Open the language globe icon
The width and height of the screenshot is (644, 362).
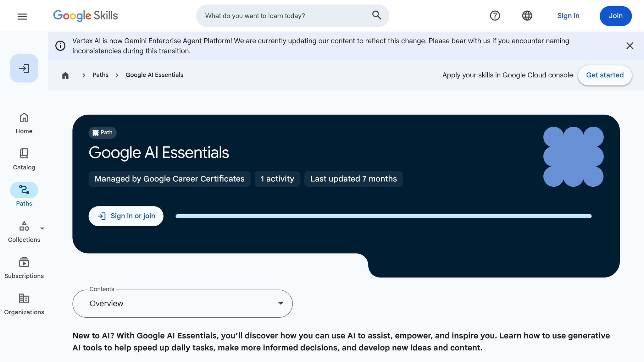[x=527, y=16]
